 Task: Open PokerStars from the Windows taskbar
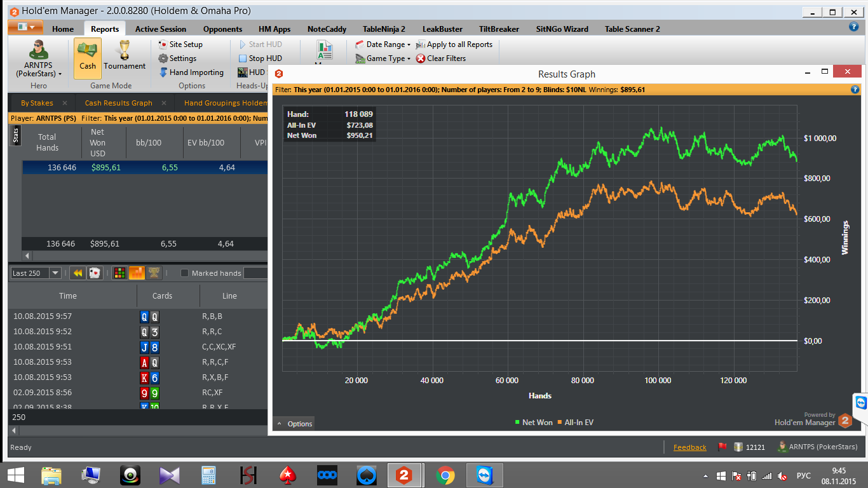click(288, 475)
